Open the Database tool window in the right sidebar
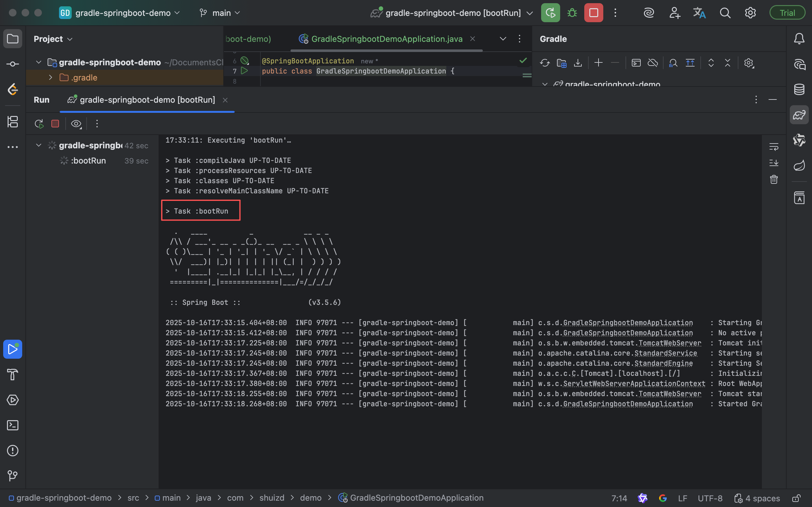 (x=799, y=89)
